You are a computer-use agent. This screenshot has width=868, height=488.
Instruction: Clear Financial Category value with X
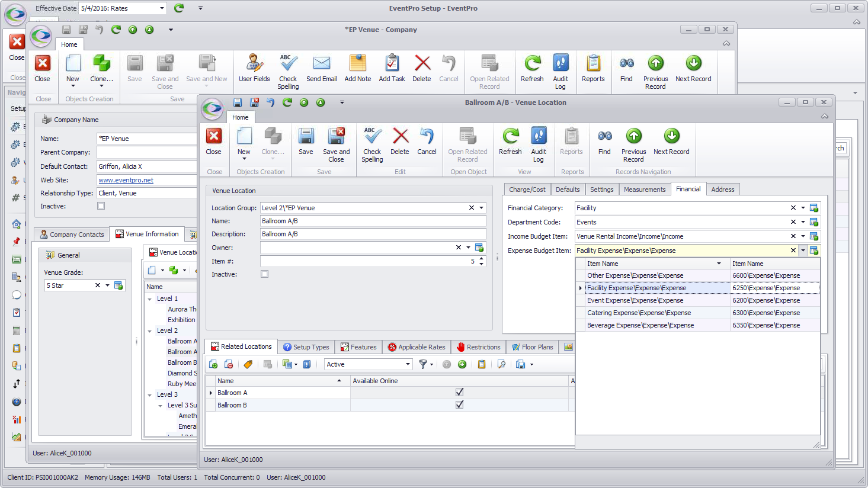[x=793, y=208]
